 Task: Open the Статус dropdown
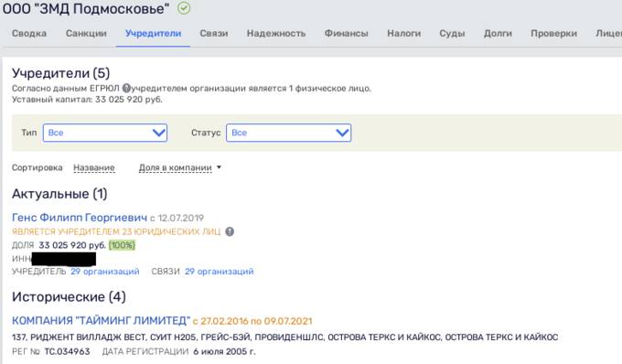tap(288, 133)
